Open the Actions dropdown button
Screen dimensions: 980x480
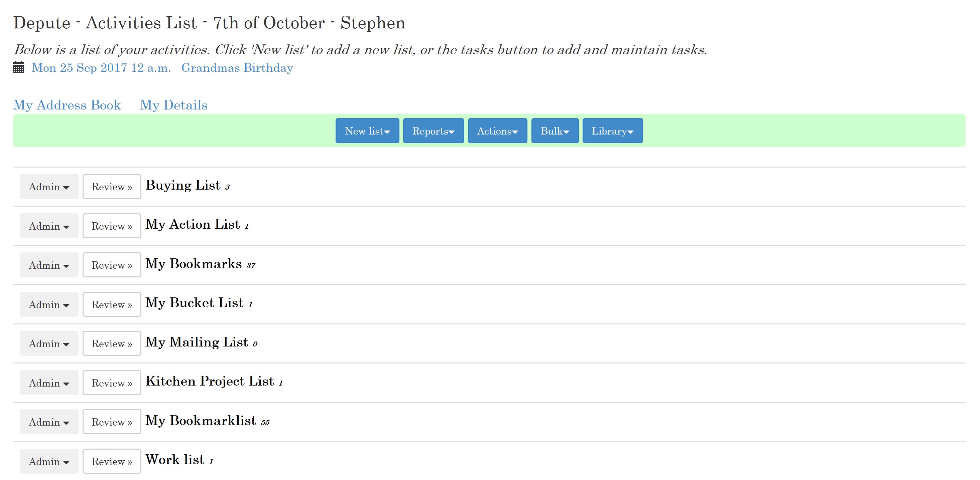pyautogui.click(x=497, y=131)
